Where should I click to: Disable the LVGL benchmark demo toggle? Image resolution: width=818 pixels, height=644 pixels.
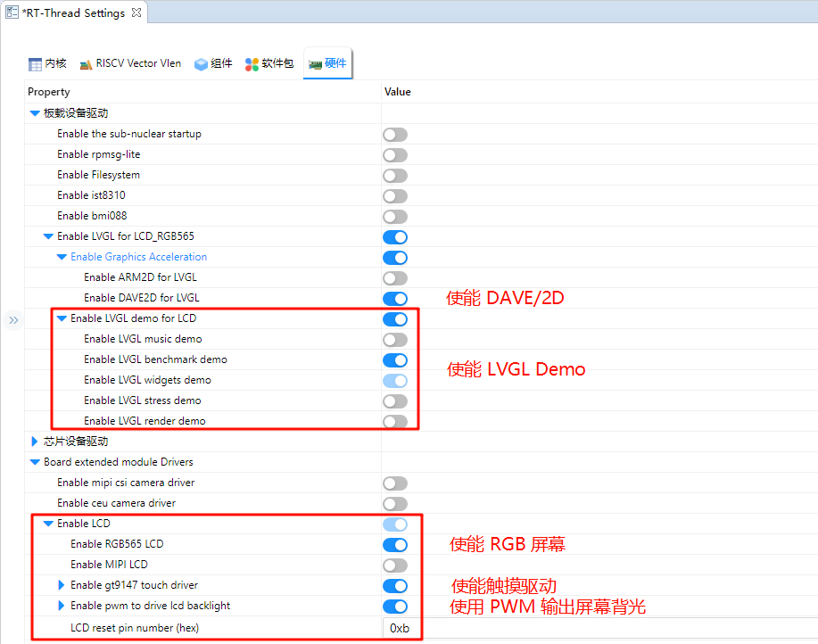point(395,360)
